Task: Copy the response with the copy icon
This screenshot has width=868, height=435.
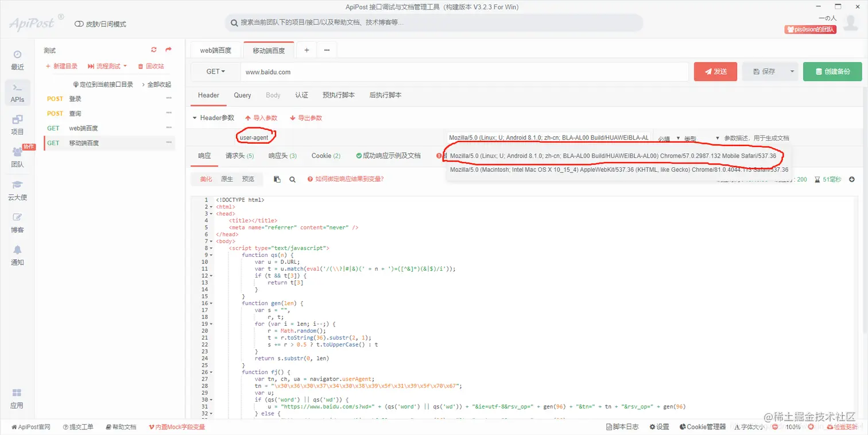Action: pos(277,179)
